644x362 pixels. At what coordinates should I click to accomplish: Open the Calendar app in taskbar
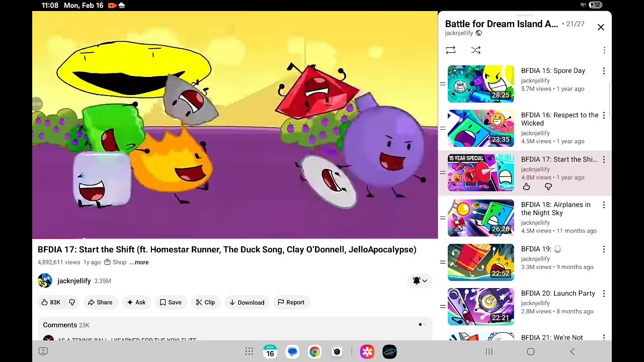[270, 351]
